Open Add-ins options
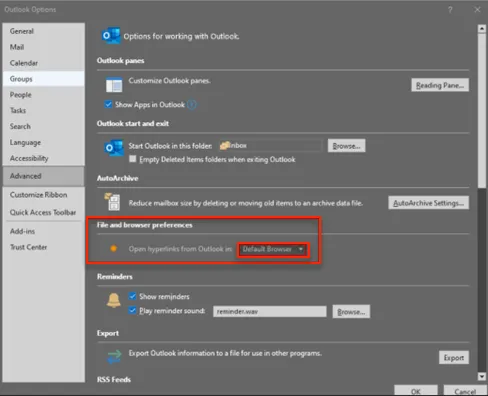 point(44,231)
